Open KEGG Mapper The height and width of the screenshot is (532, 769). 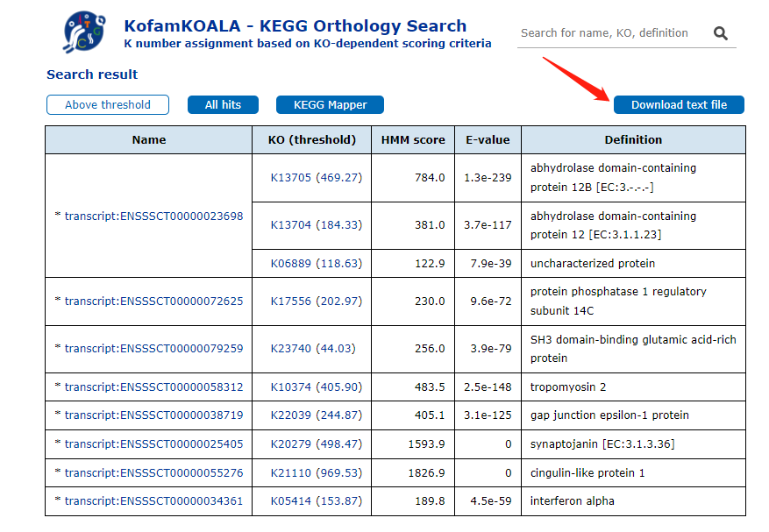point(330,105)
